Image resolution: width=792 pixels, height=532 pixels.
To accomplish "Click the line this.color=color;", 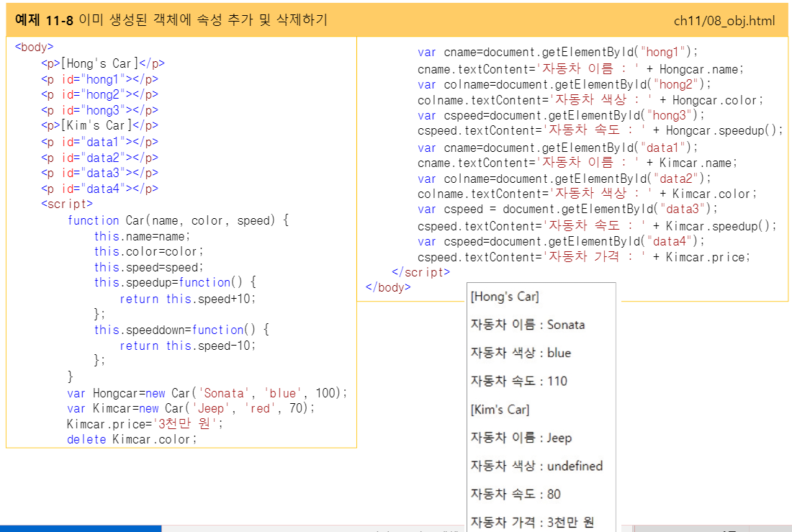I will 148,251.
